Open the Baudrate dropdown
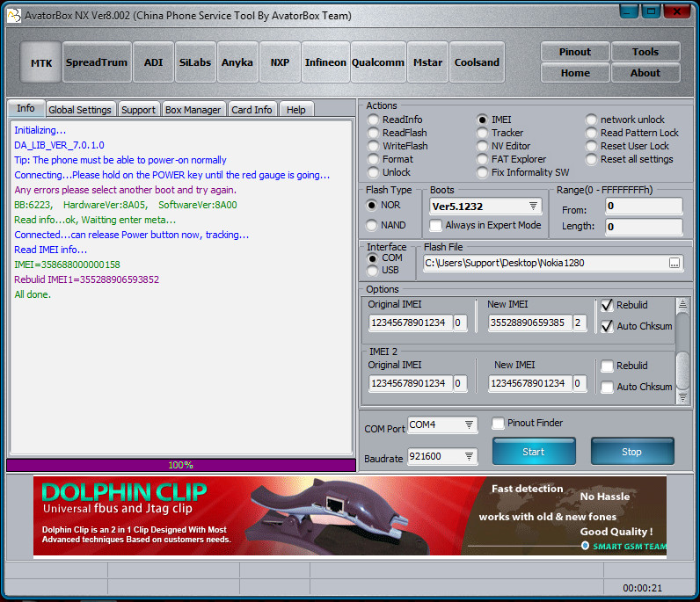Viewport: 700px width, 602px height. (x=469, y=456)
